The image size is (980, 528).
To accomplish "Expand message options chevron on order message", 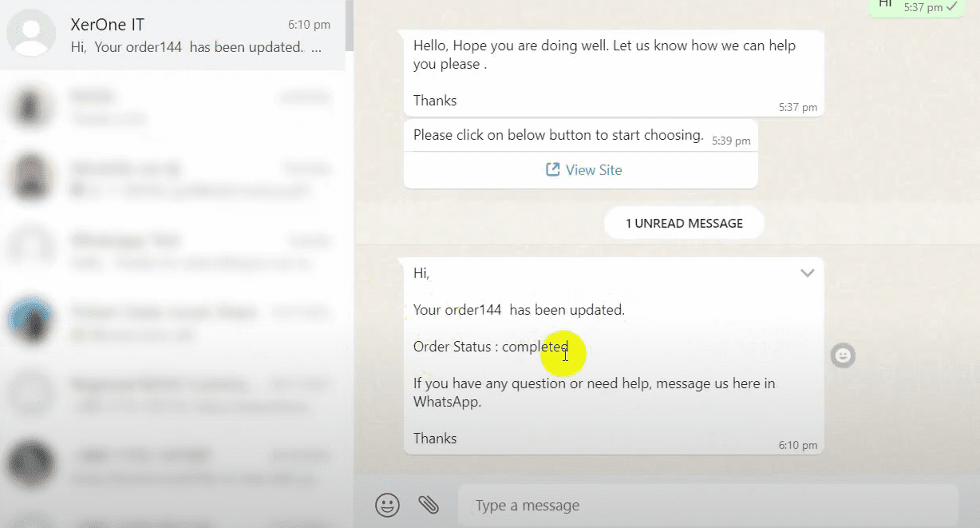I will coord(807,273).
